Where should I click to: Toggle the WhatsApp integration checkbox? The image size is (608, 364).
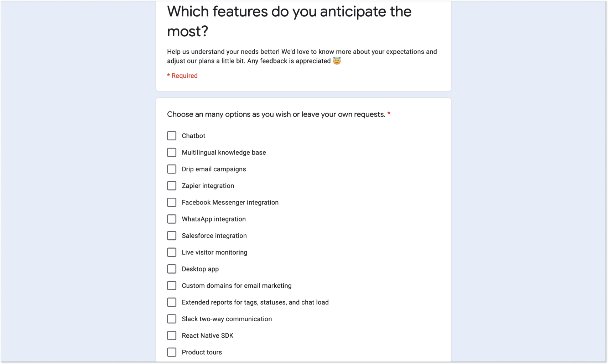(x=172, y=219)
